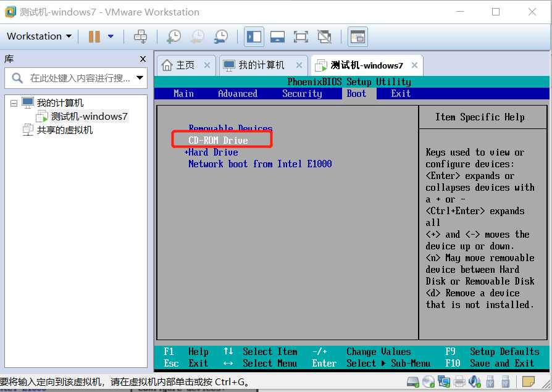The height and width of the screenshot is (392, 552).
Task: Close the library panel
Action: 143,59
